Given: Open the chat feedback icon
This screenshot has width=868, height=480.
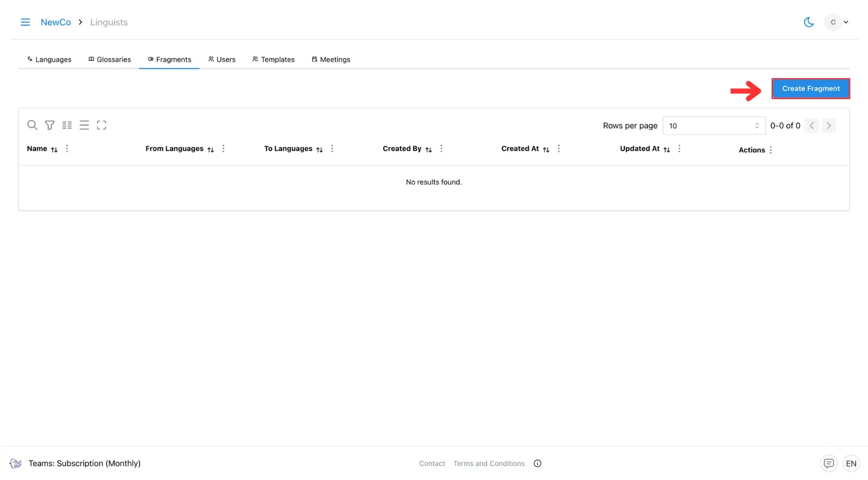Looking at the screenshot, I should [828, 463].
